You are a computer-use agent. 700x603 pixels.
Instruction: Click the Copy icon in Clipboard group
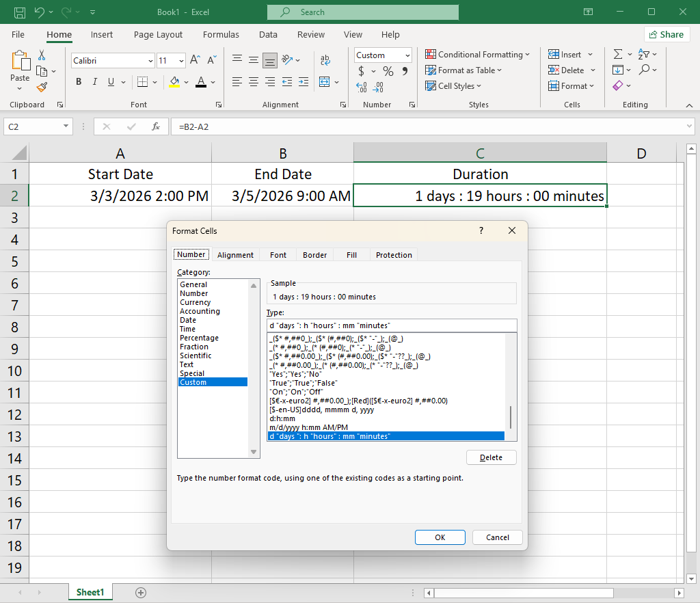[42, 71]
